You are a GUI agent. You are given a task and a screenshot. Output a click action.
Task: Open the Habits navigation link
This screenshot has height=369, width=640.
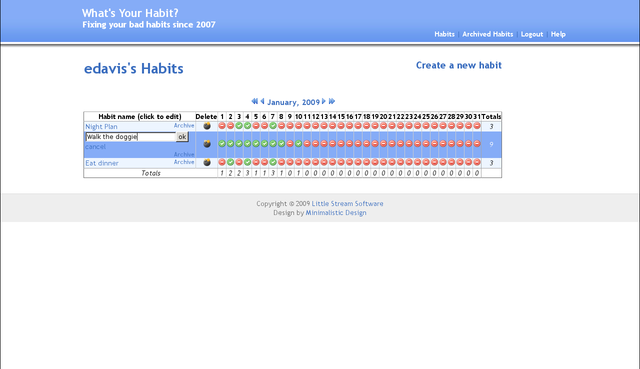(x=444, y=34)
